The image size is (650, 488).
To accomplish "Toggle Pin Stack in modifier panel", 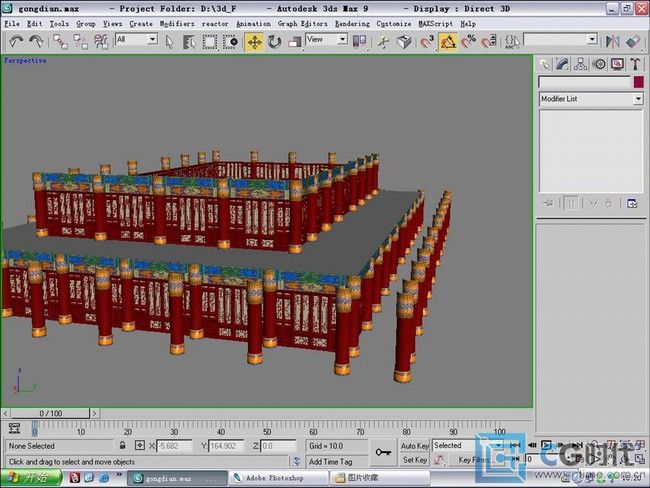I will coord(548,203).
